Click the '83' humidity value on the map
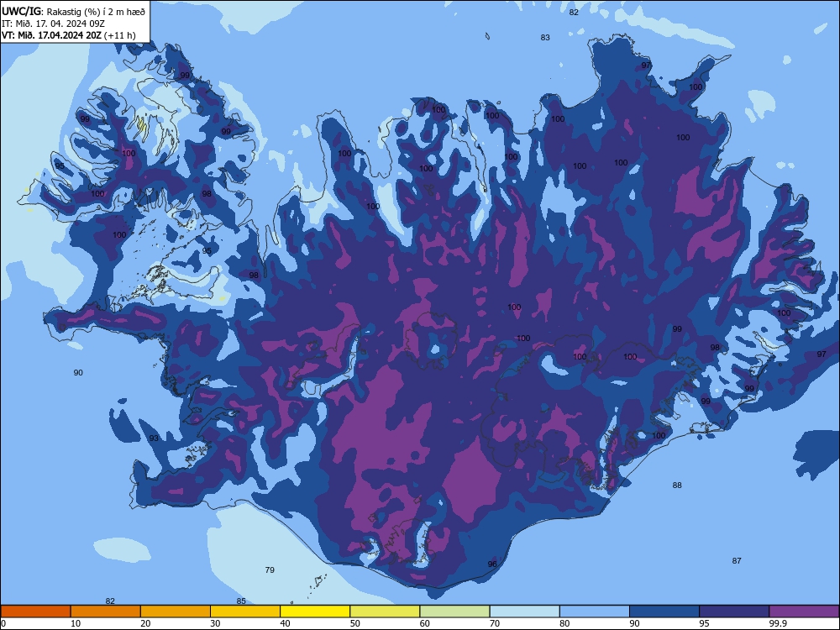This screenshot has width=840, height=630. 545,38
